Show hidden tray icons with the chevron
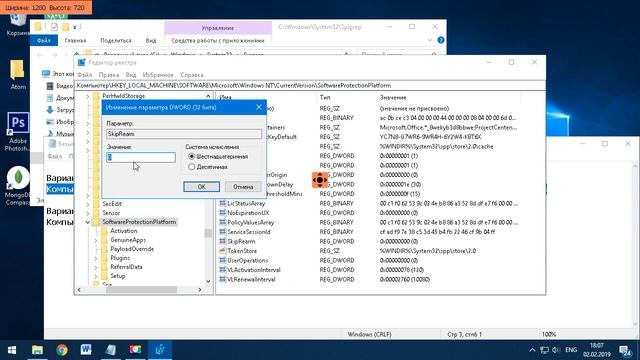The image size is (640, 360). click(532, 350)
